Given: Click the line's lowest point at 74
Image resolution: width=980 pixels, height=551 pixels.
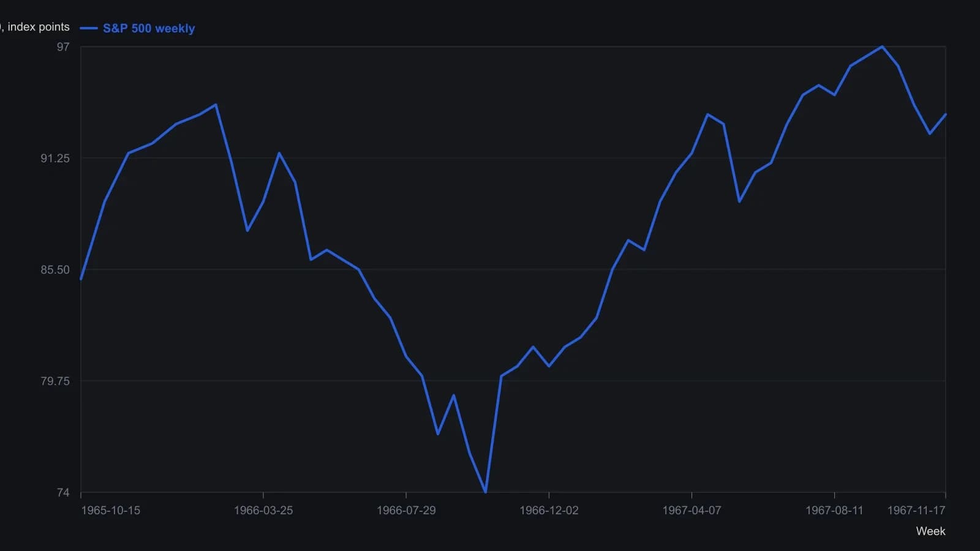Looking at the screenshot, I should point(485,492).
